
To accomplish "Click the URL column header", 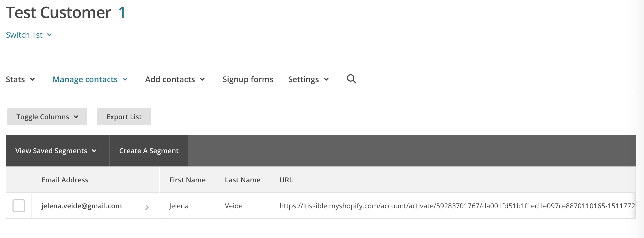I will point(286,180).
